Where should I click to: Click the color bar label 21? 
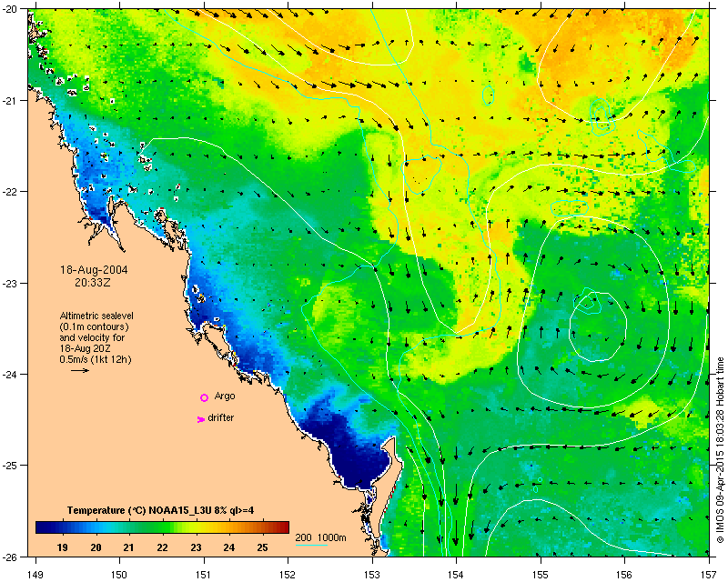(128, 547)
